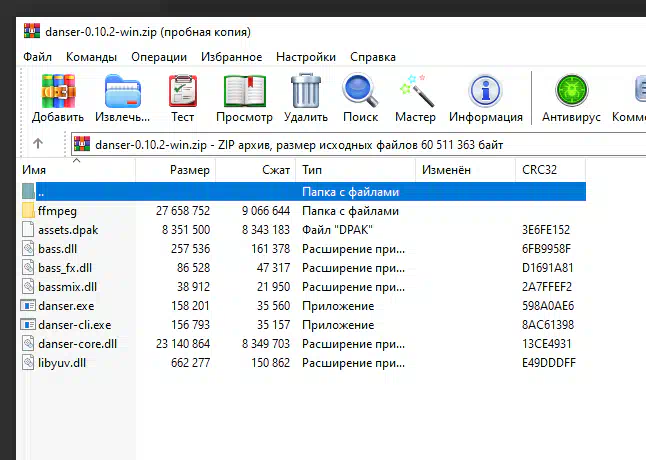
Task: Click the danser.exe application icon
Action: coord(28,306)
